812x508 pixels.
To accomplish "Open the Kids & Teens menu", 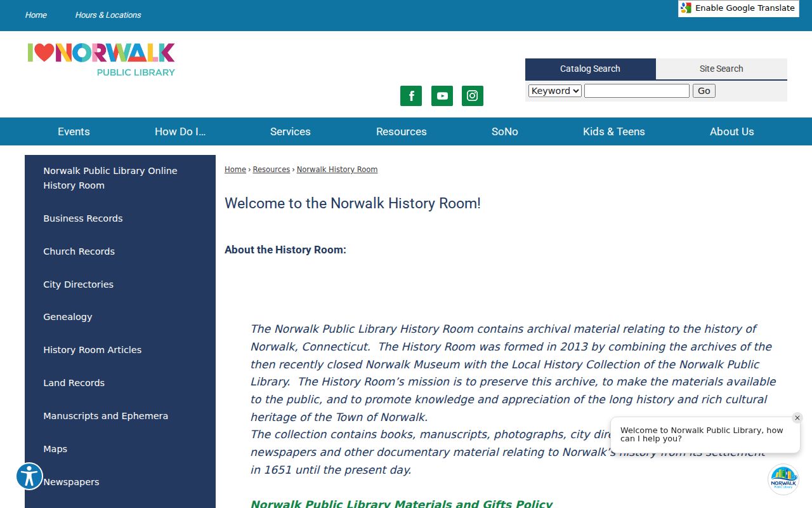I will [614, 131].
